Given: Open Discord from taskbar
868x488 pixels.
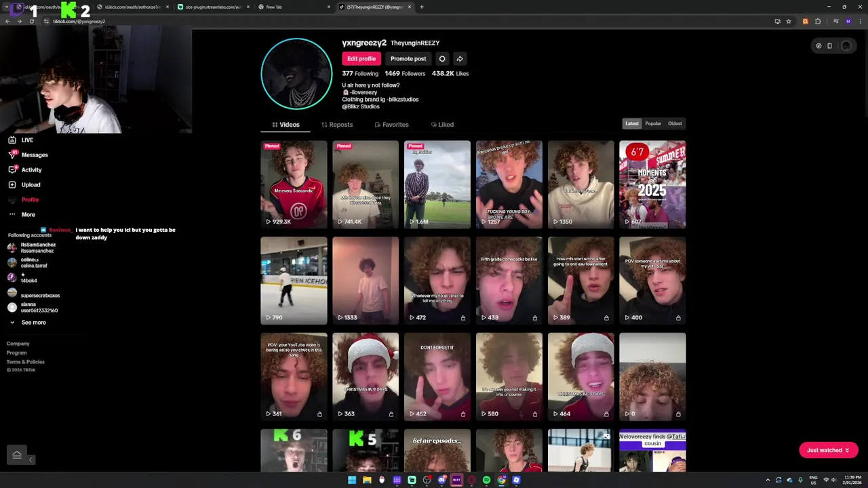Looking at the screenshot, I should pos(441,480).
